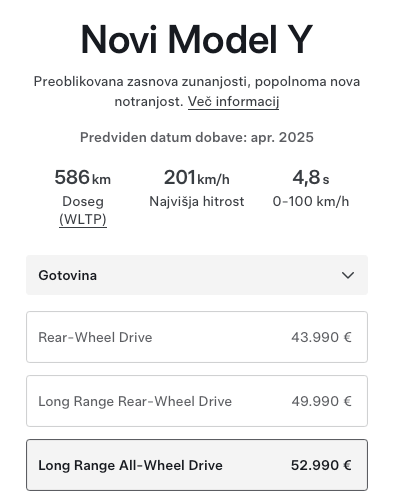398x500 pixels.
Task: Open the Gotovina payment dropdown
Action: [x=197, y=275]
